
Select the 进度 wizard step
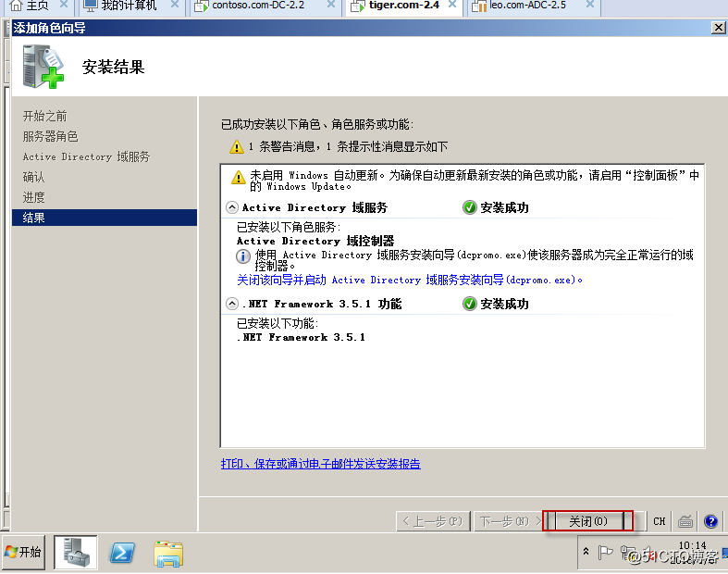pos(33,197)
